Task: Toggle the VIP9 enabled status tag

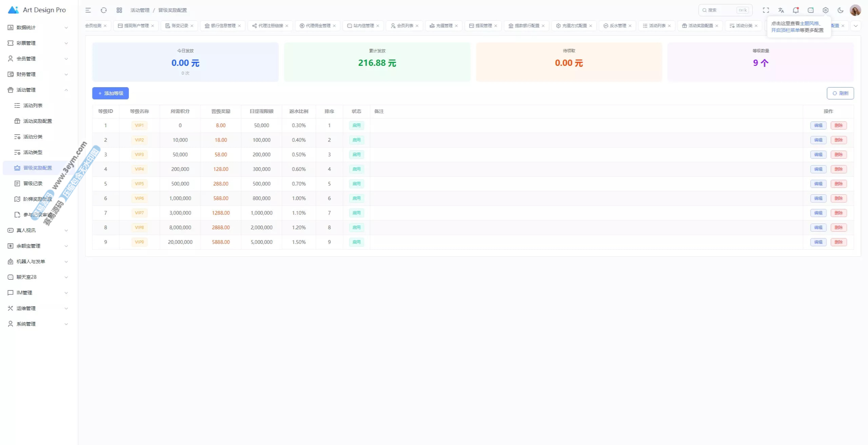Action: click(356, 242)
